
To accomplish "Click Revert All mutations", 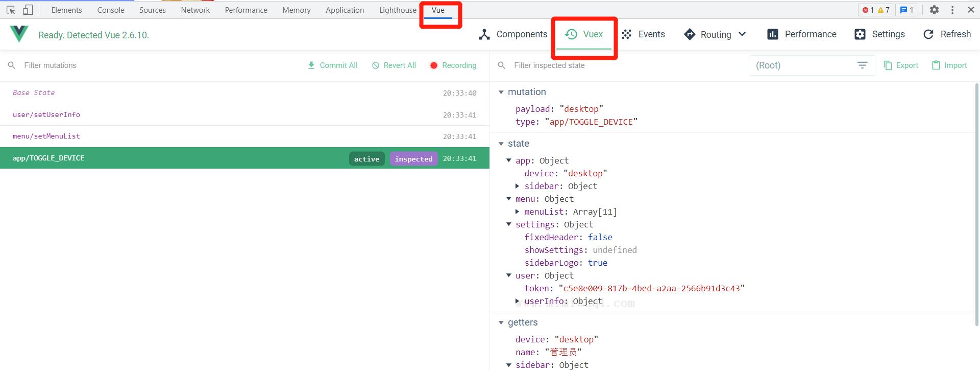I will (x=394, y=65).
